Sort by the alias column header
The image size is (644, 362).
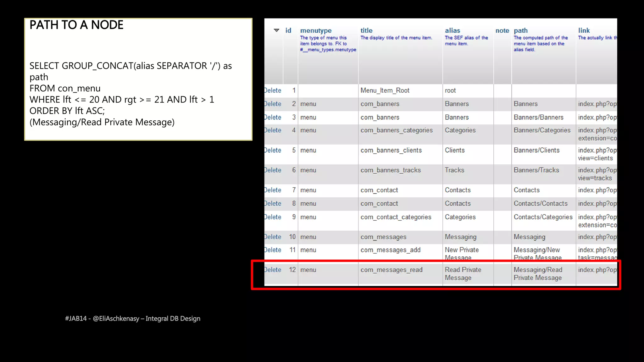pos(452,30)
